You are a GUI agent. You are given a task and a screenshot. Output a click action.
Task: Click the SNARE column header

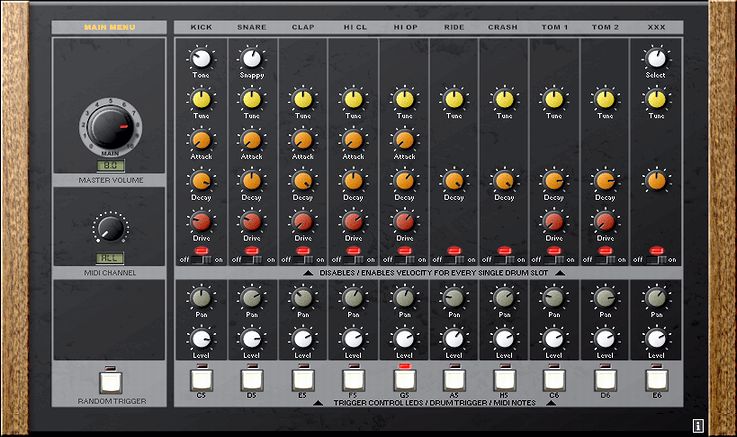pos(252,27)
